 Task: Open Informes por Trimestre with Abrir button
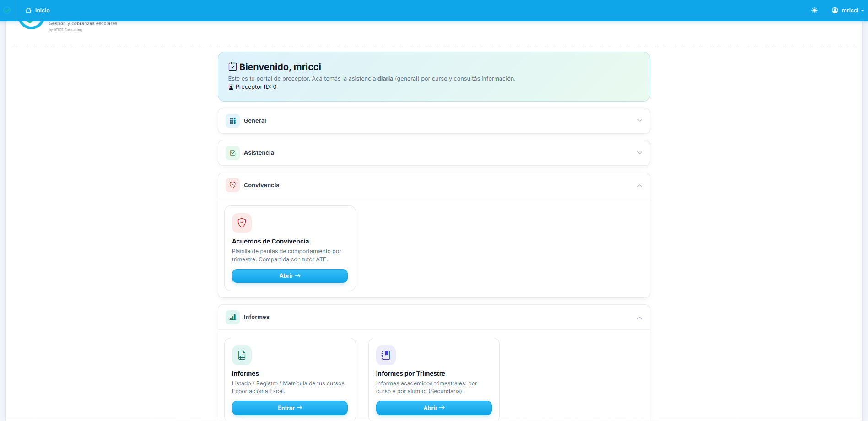(434, 408)
